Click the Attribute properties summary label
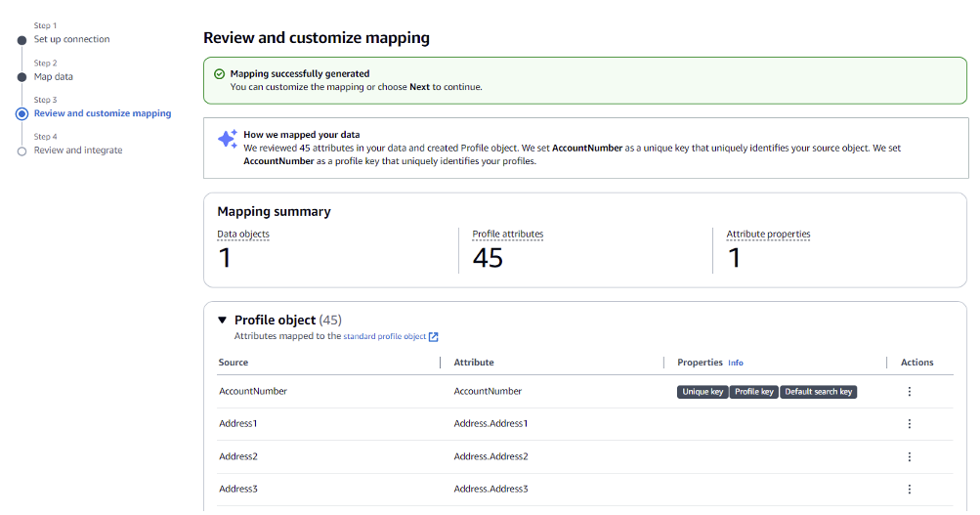This screenshot has width=980, height=515. point(768,235)
